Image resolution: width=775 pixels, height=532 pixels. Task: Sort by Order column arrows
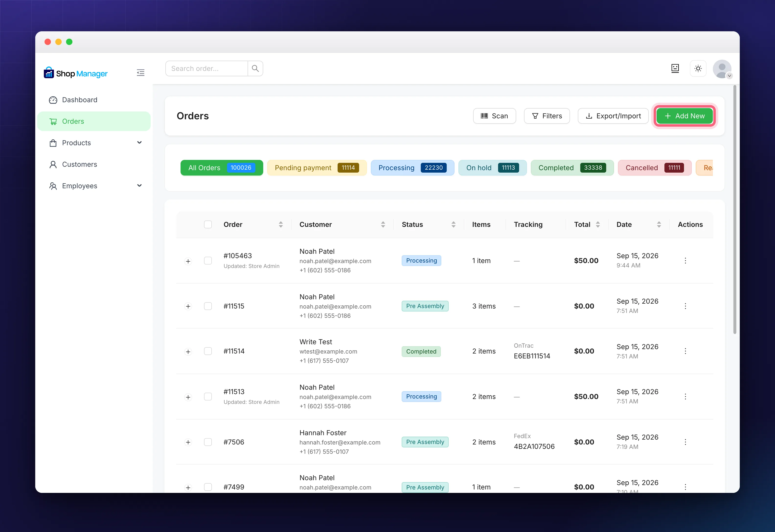point(281,224)
